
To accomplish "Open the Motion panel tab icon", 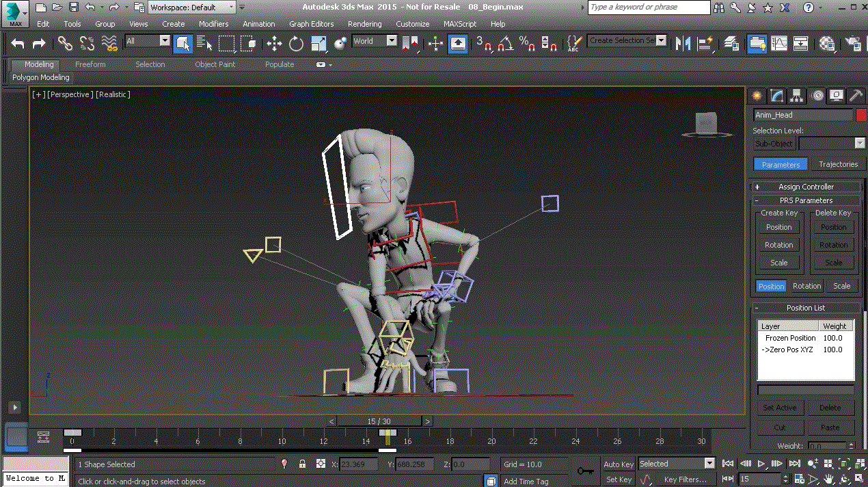I will pos(817,96).
